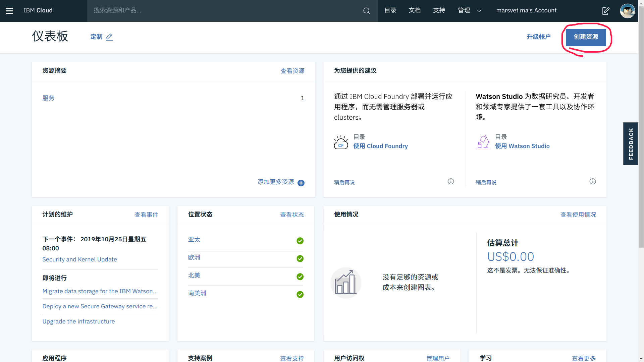
Task: Open the user avatar profile menu
Action: coord(627,11)
